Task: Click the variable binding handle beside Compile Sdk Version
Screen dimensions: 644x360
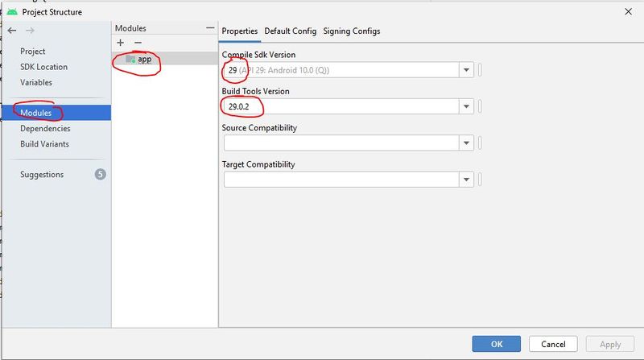Action: click(x=480, y=70)
